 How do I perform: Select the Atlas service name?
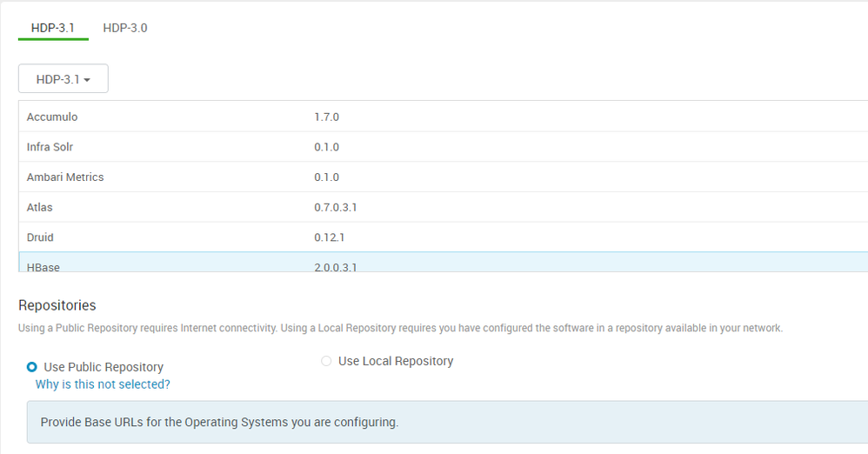point(40,207)
